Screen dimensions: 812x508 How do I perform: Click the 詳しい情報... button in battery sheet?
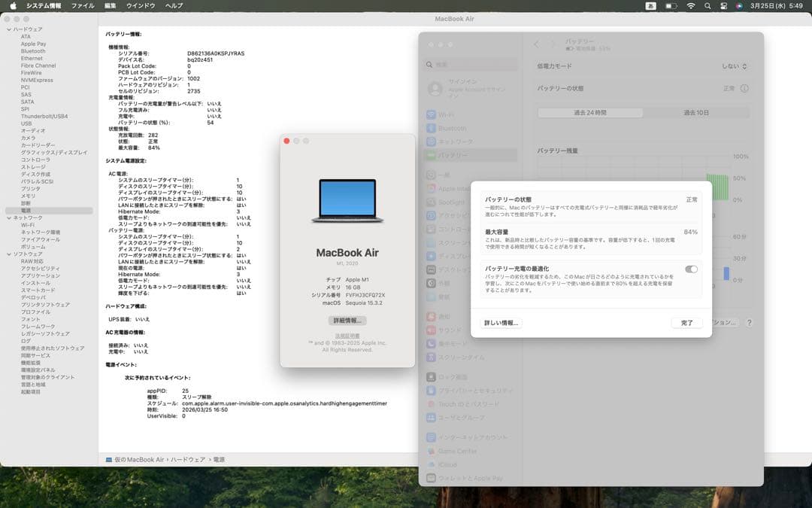501,323
